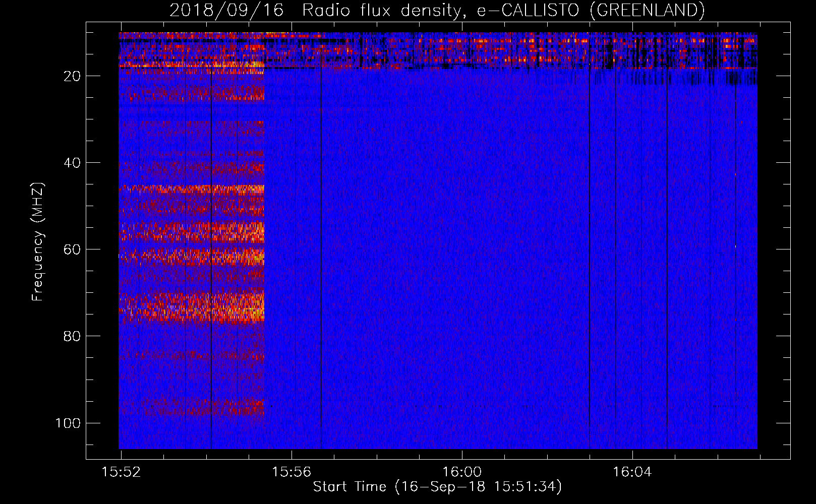This screenshot has height=504, width=816.
Task: Click the date 2018/09/16 in the title
Action: [x=226, y=10]
